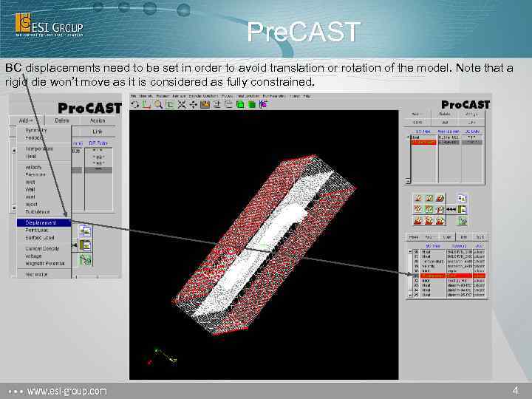Viewport: 532px width, 399px height.
Task: Click green node-selection icon below store icon
Action: click(462, 221)
